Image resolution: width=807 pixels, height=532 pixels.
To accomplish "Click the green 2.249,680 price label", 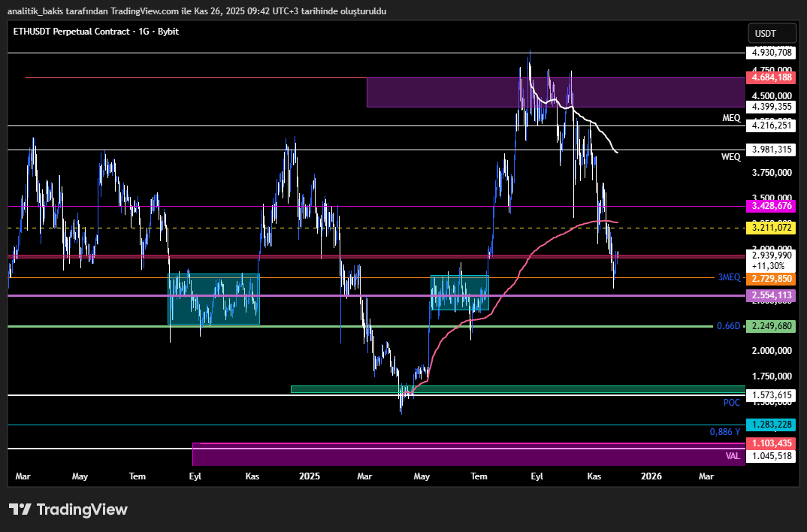I will (770, 326).
